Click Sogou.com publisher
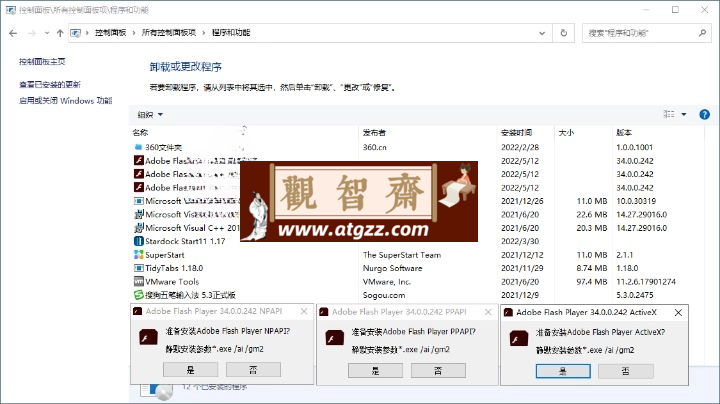 pos(384,295)
